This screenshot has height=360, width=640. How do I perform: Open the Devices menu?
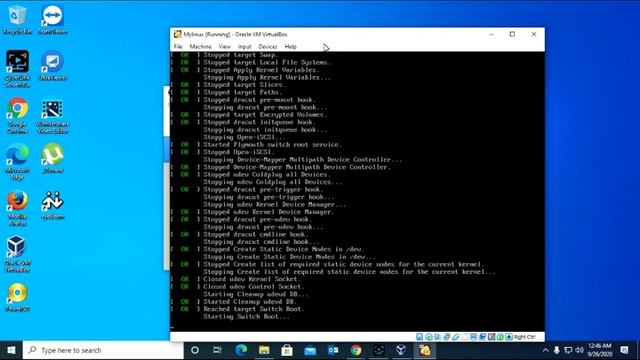(268, 47)
